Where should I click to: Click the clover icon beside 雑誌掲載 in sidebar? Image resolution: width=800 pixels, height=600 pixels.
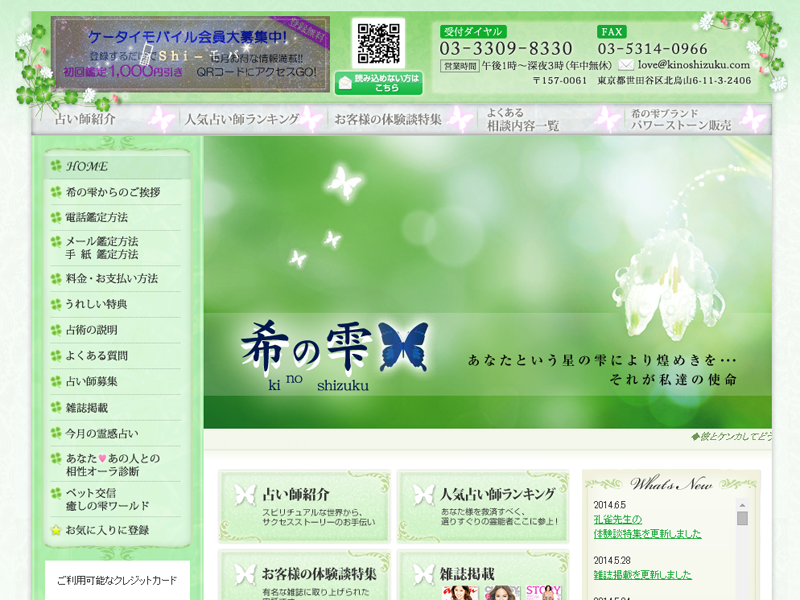(x=56, y=407)
